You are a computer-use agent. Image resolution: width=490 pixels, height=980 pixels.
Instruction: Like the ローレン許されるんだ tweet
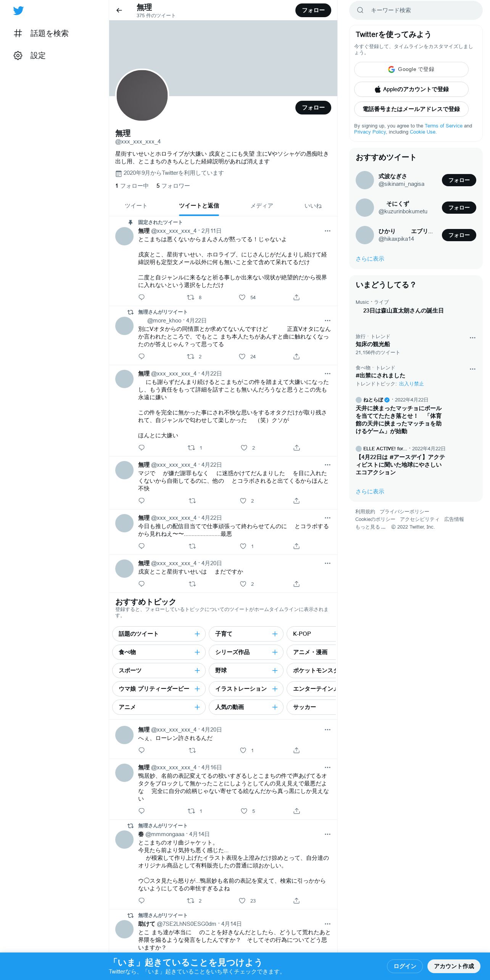click(243, 750)
